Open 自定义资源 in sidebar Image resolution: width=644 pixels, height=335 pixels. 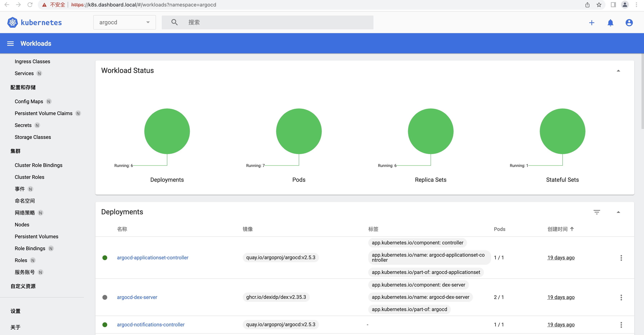[x=23, y=286]
